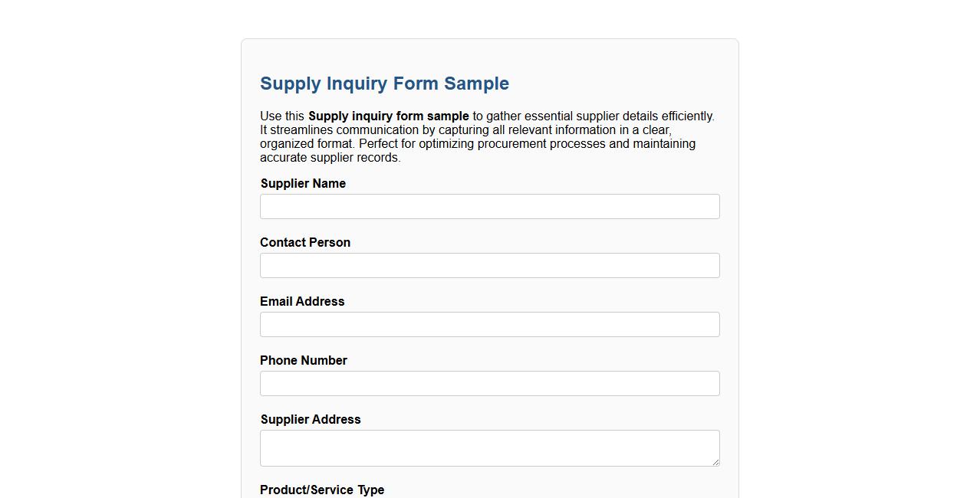The height and width of the screenshot is (498, 980).
Task: Select the Contact Person field label
Action: (305, 242)
